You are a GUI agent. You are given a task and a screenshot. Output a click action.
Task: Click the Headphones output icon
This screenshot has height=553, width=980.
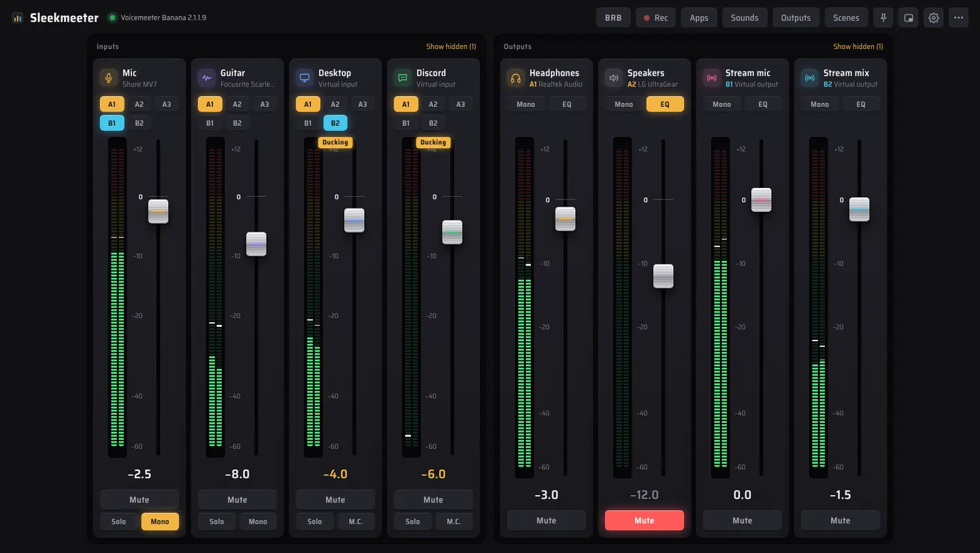click(515, 78)
